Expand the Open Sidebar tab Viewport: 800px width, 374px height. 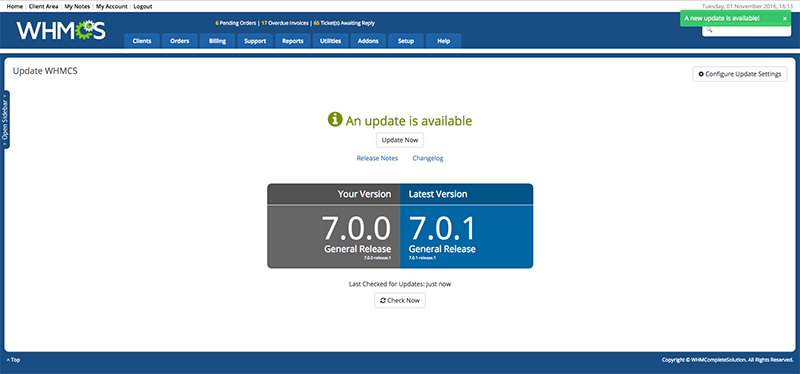(5, 120)
